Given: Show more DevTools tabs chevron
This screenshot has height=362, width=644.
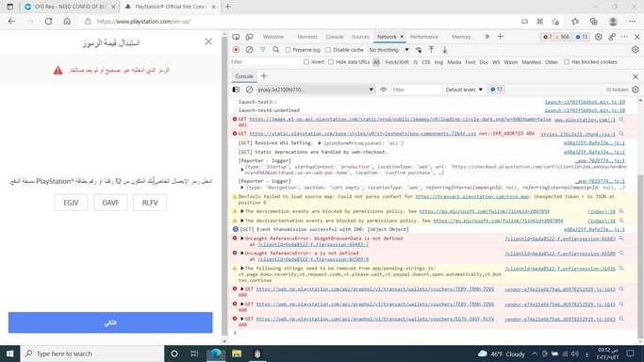Looking at the screenshot, I should [487, 37].
